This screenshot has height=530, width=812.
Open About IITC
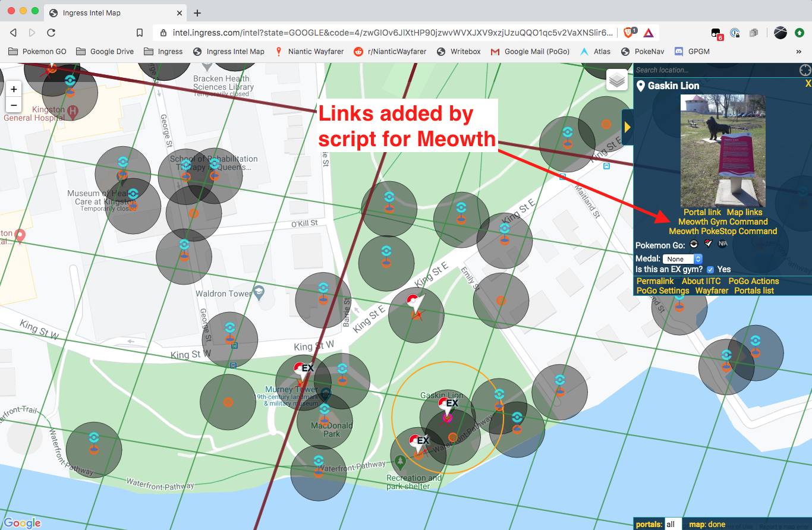click(x=701, y=281)
